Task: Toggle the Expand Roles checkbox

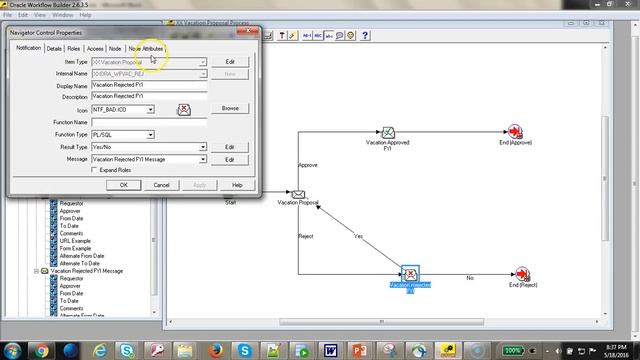Action: 94,170
